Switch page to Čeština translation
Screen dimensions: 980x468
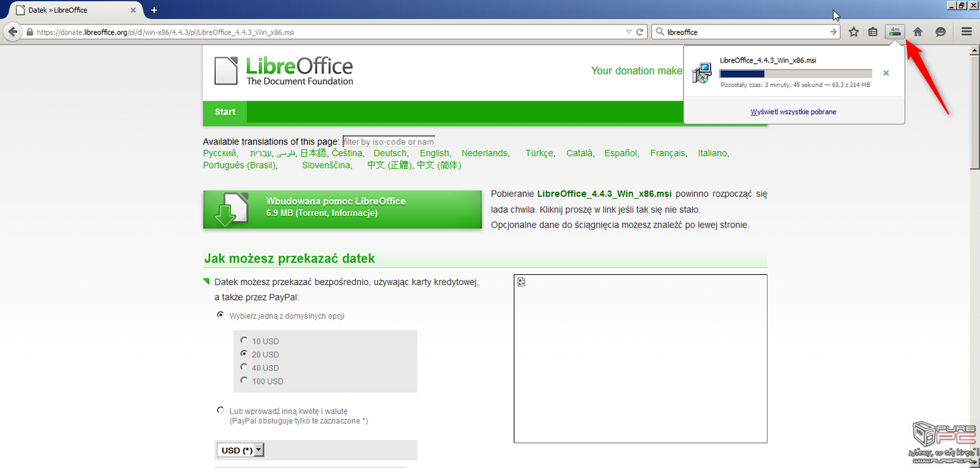347,153
